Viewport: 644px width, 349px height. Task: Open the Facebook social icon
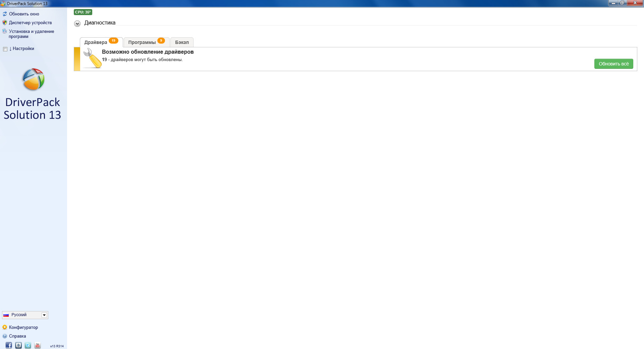click(x=9, y=345)
